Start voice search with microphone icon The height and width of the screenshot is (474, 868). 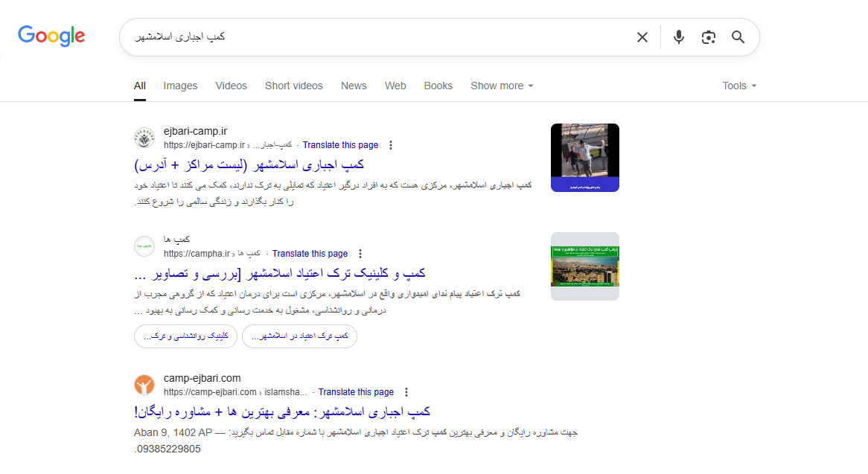click(679, 37)
